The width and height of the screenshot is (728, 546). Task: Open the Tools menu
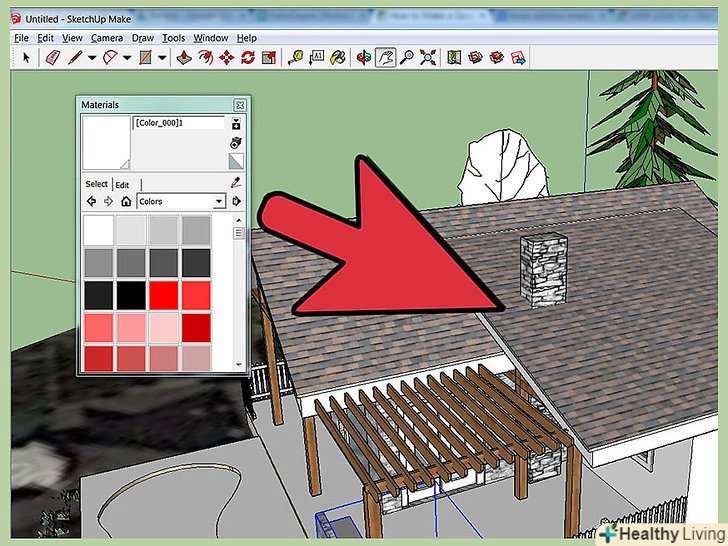174,38
